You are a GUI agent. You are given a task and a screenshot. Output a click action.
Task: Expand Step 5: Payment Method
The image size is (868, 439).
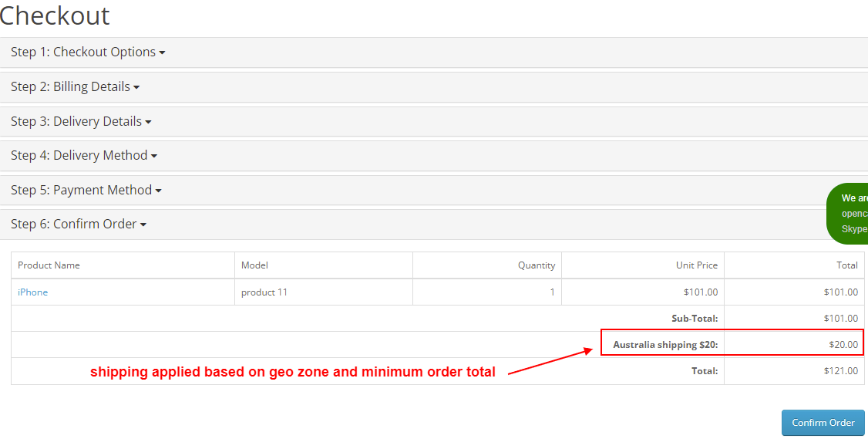tap(86, 190)
